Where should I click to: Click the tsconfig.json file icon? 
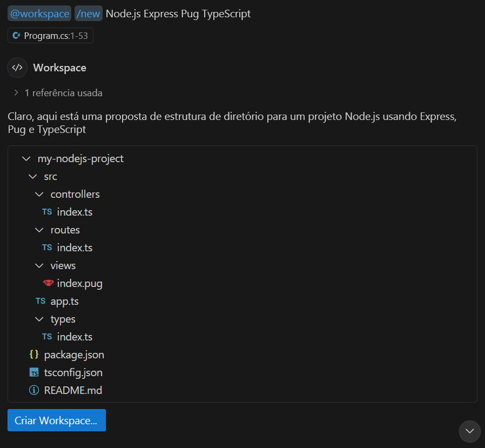(33, 372)
